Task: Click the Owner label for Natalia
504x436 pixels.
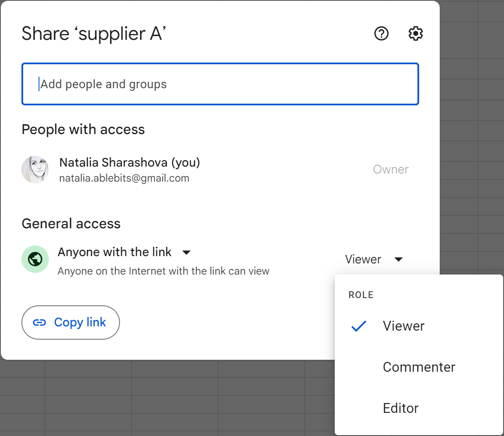Action: pos(390,169)
